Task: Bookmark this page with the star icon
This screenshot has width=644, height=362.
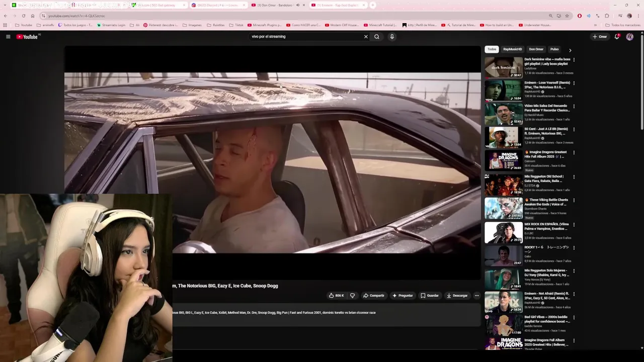Action: [x=567, y=16]
